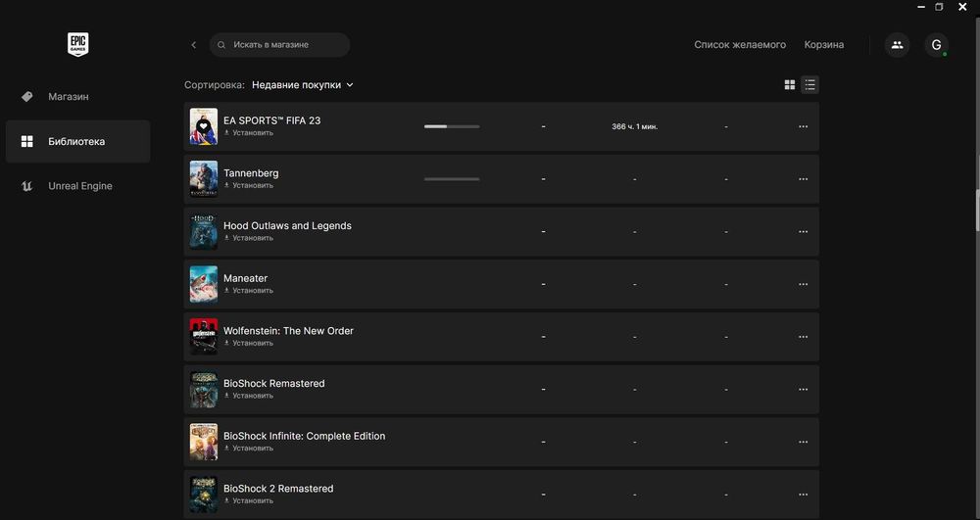Install Hood Outlaws and Legends via Установить

pyautogui.click(x=249, y=238)
